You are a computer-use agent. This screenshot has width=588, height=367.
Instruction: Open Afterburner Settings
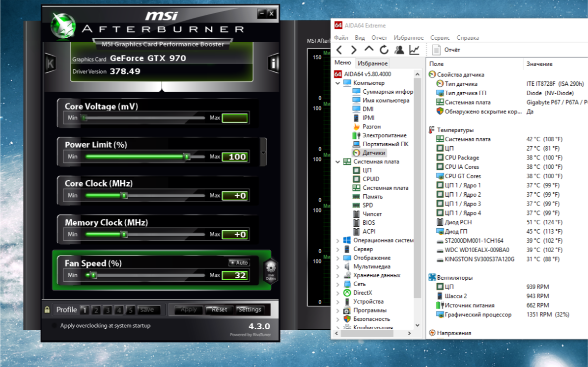click(x=250, y=310)
